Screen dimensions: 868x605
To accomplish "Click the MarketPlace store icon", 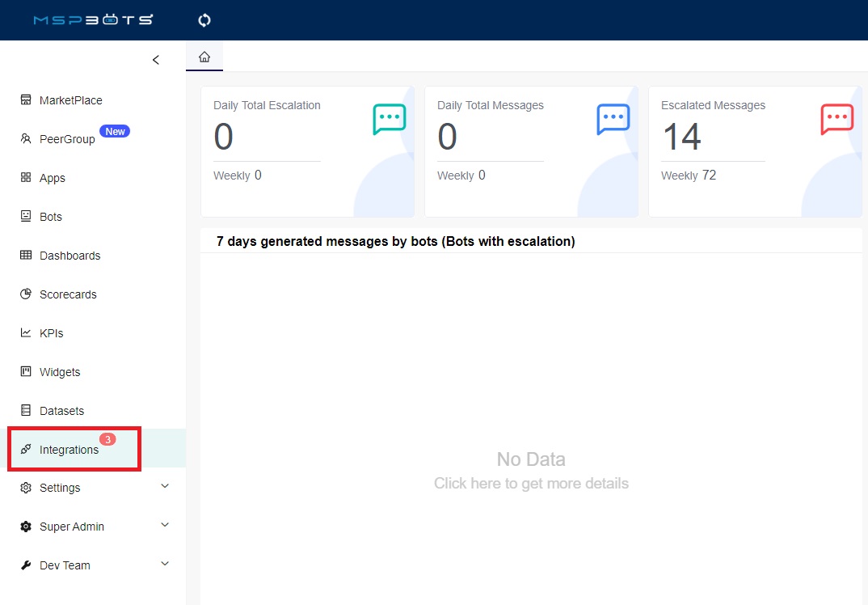I will point(26,100).
